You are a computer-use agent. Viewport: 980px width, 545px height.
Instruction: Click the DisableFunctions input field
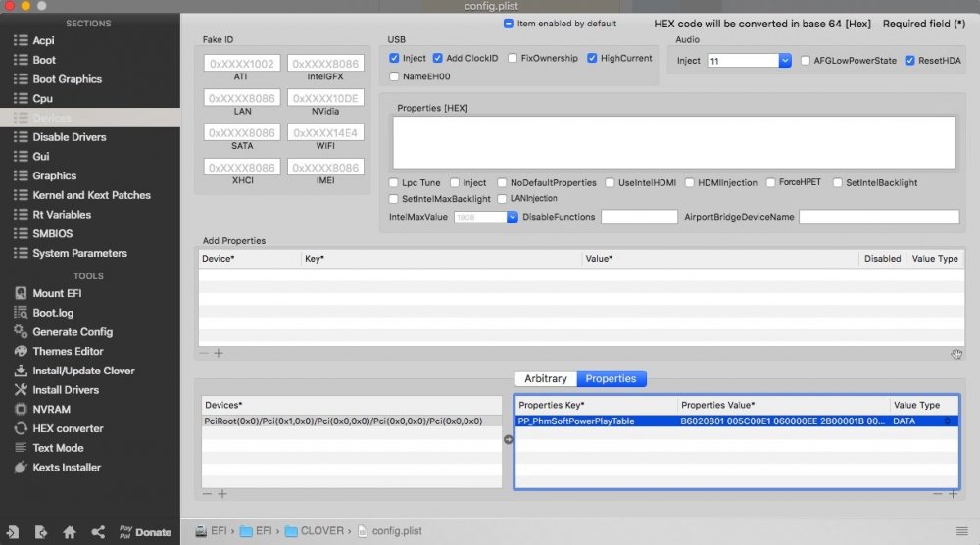(639, 217)
